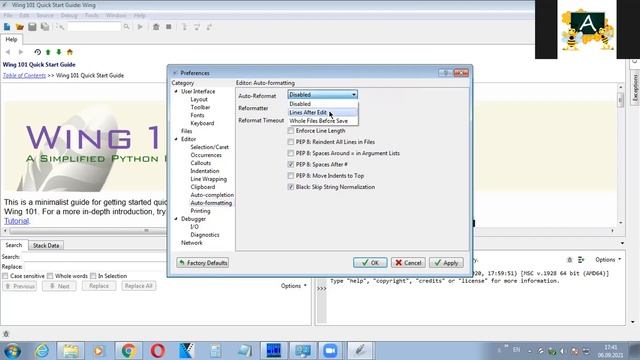This screenshot has width=640, height=360.
Task: Open Google Chrome from the taskbar
Action: [x=128, y=351]
